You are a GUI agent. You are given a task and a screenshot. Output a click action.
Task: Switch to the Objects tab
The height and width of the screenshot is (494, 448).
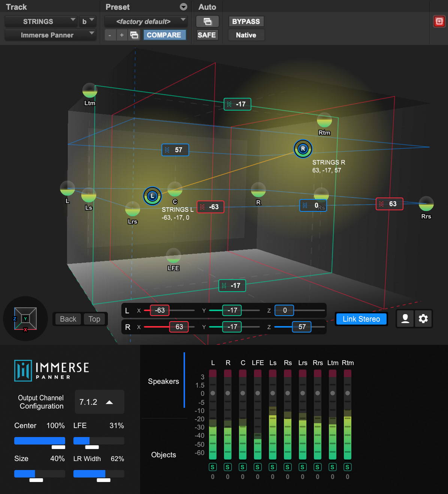tap(164, 455)
